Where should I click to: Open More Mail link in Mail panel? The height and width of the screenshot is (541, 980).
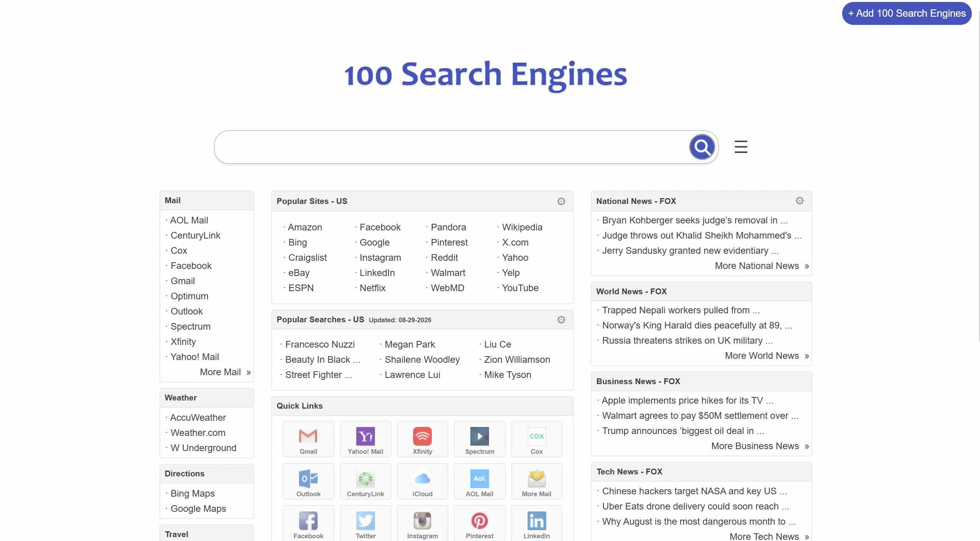click(225, 372)
